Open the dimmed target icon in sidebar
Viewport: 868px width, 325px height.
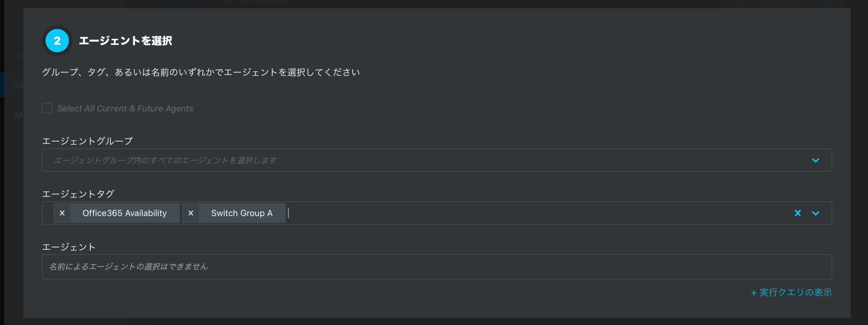[19, 55]
